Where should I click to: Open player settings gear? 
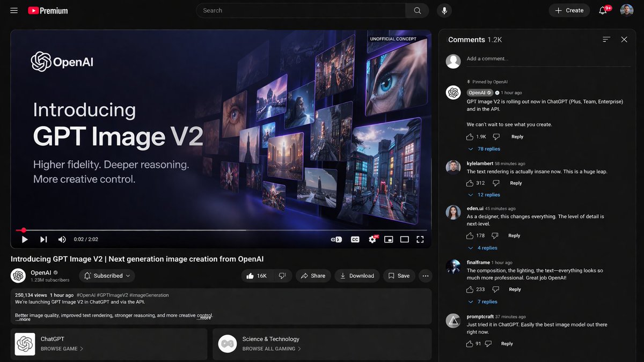coord(372,239)
